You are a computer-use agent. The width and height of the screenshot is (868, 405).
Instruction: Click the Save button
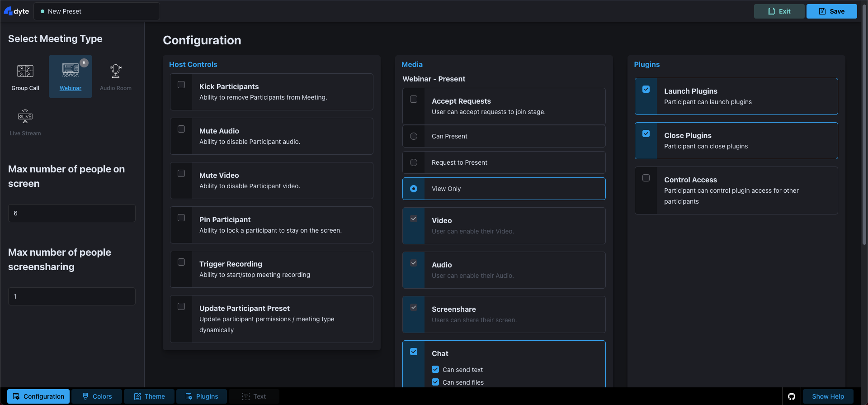click(831, 11)
